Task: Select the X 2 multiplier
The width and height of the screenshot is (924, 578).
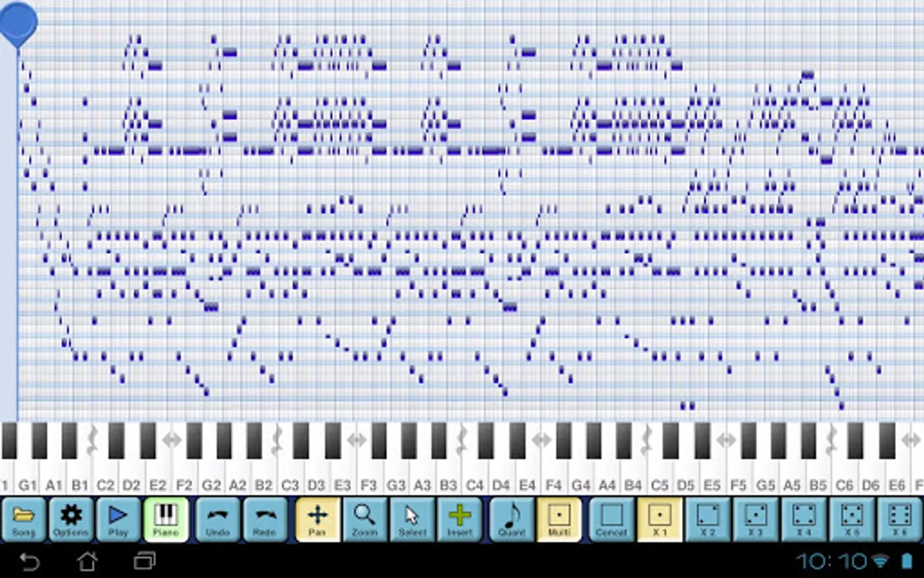Action: pyautogui.click(x=708, y=519)
